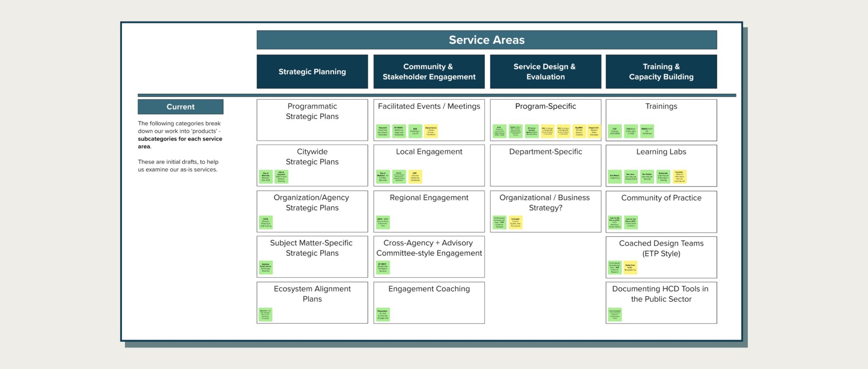Click the City of Berkeley sticky in Local Engagement
868x369 pixels.
tap(383, 177)
